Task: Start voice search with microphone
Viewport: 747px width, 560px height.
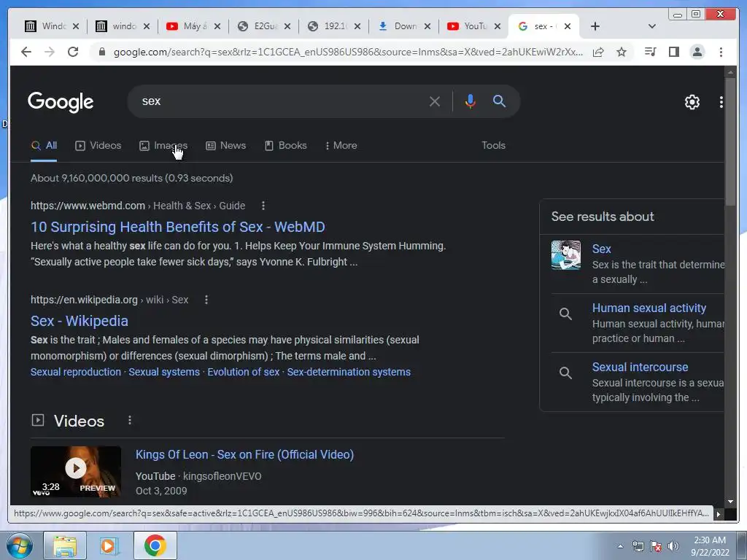Action: tap(471, 101)
